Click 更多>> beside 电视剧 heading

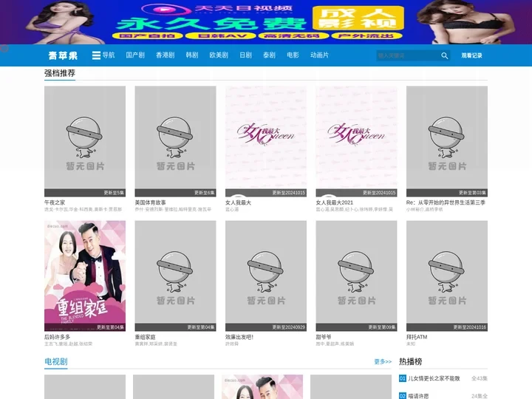383,361
